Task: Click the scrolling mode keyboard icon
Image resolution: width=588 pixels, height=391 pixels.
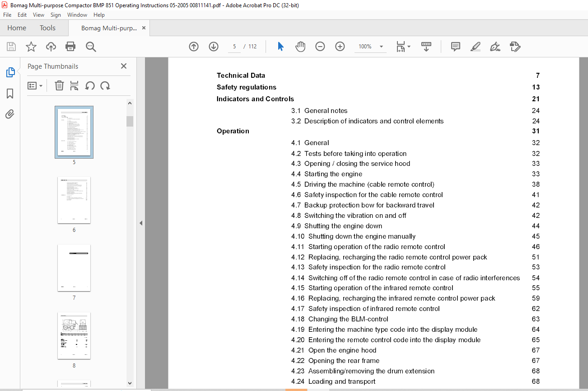Action: [x=426, y=47]
